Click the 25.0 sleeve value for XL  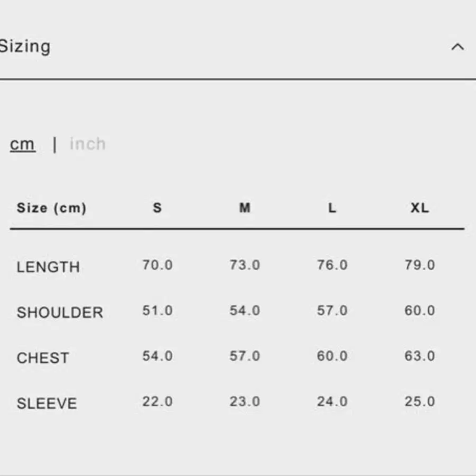pyautogui.click(x=420, y=401)
